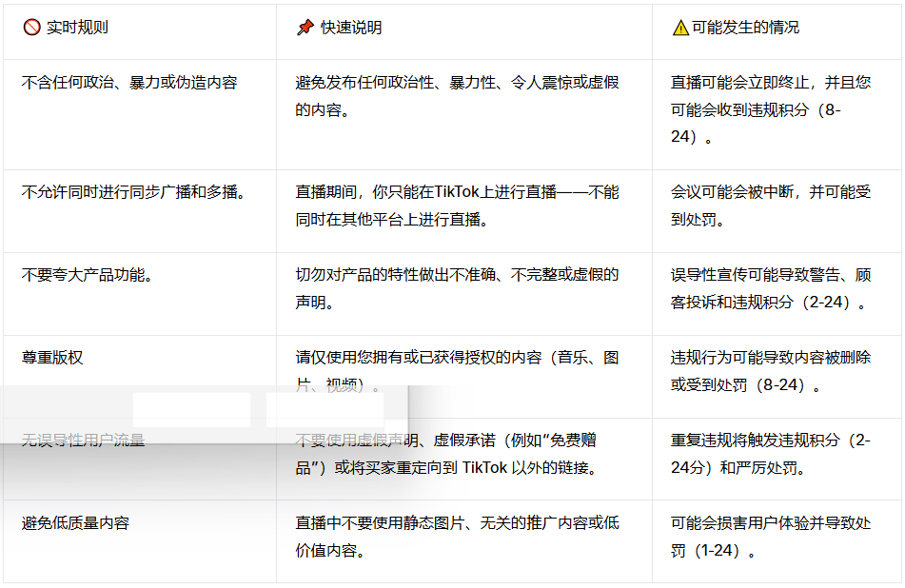Image resolution: width=905 pixels, height=588 pixels.
Task: Select the 快速说明 column header text
Action: pos(351,28)
